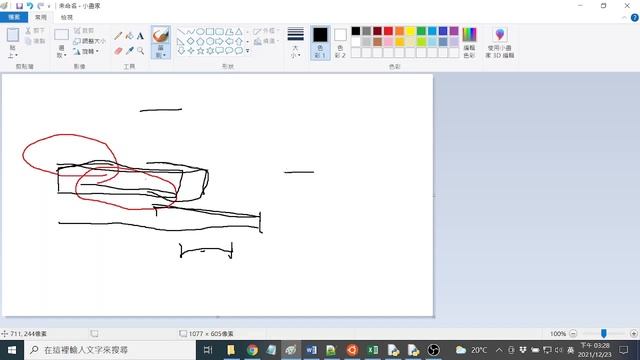
Task: Click the Save icon in title bar
Action: pyautogui.click(x=19, y=6)
